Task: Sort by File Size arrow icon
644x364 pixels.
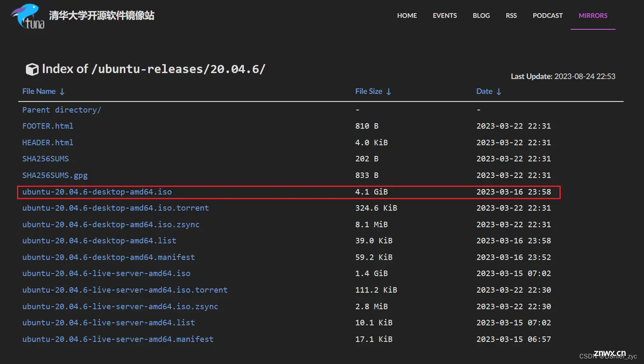Action: [389, 92]
